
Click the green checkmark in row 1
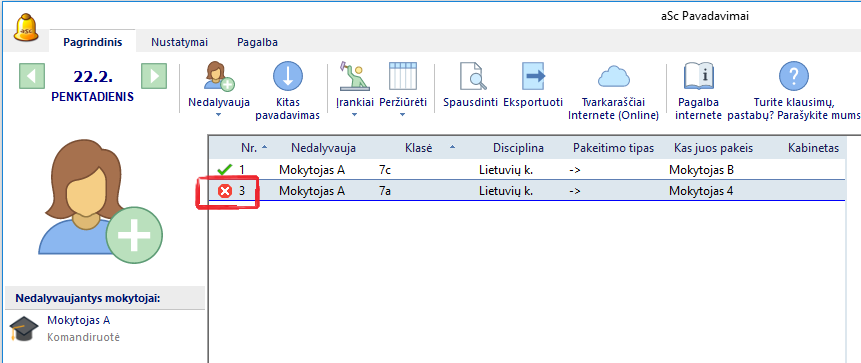tap(224, 170)
